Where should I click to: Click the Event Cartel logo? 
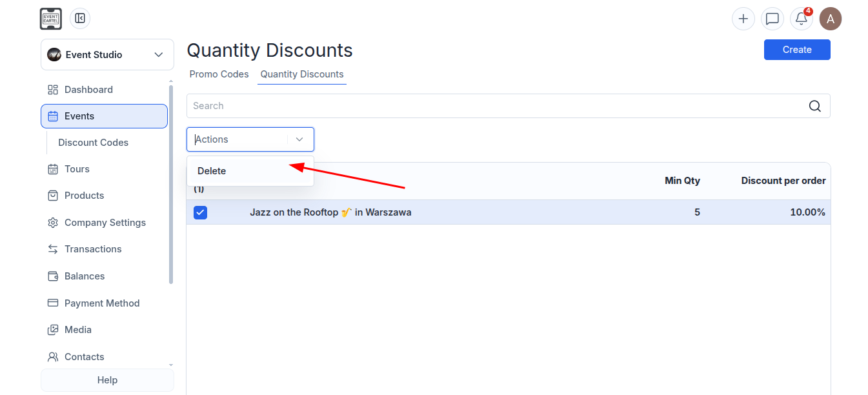(51, 18)
